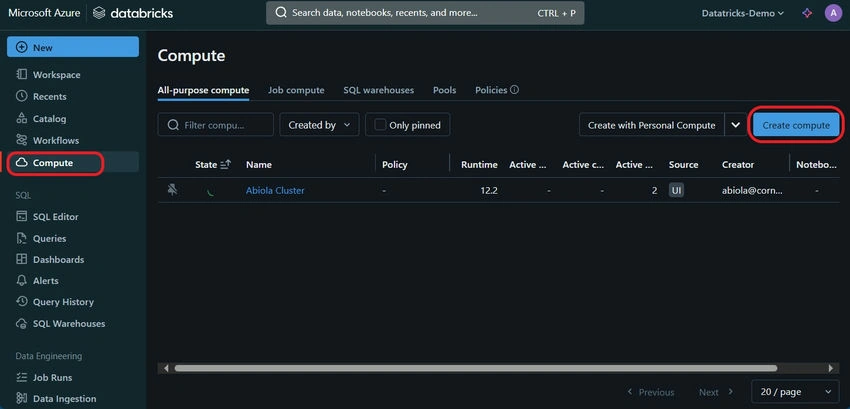Focus the Filter compute input field
The height and width of the screenshot is (409, 850).
pyautogui.click(x=215, y=125)
